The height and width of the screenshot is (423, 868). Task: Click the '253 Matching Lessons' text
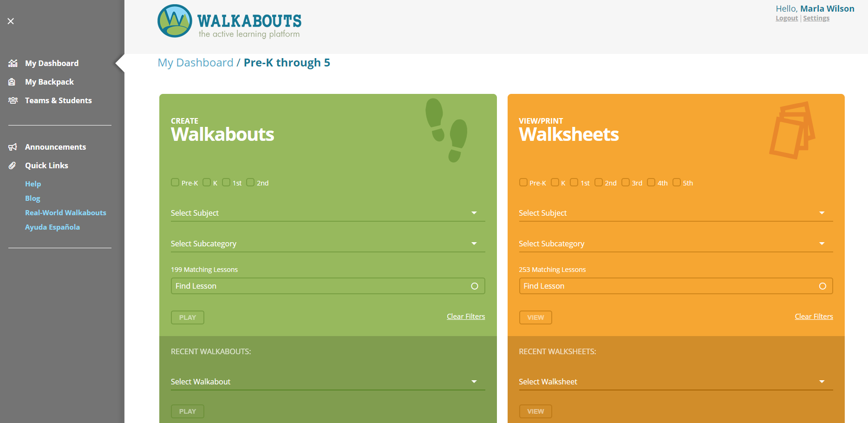(x=552, y=270)
